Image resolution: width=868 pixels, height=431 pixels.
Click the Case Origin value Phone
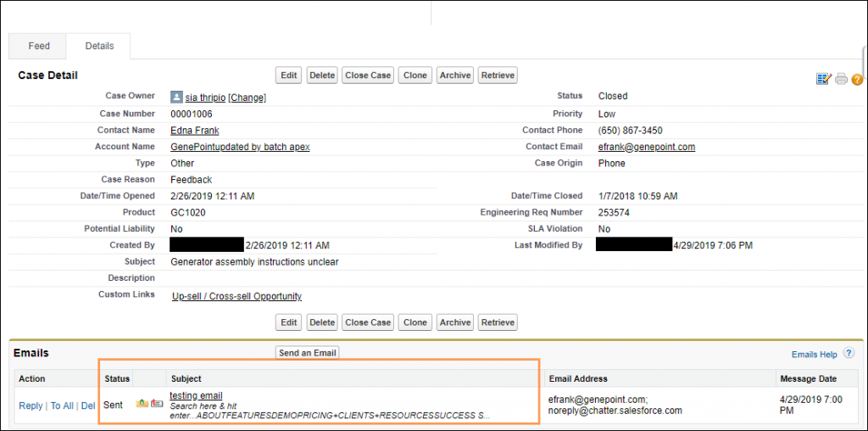tap(612, 164)
